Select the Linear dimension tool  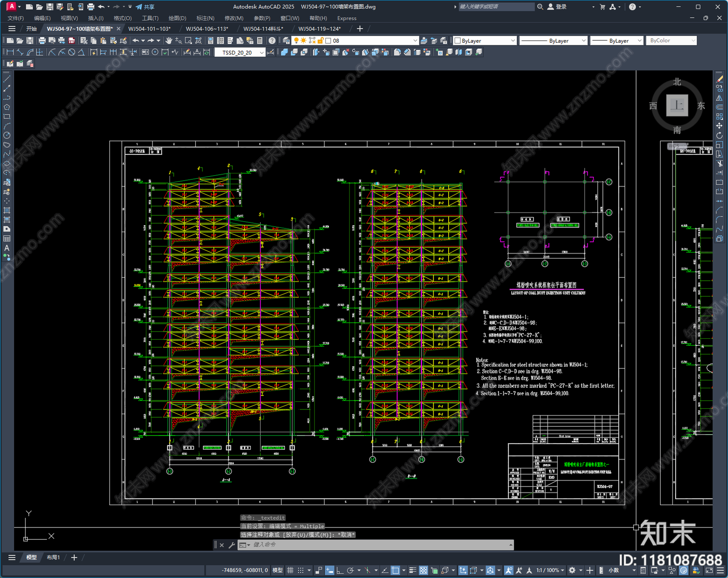[x=10, y=52]
